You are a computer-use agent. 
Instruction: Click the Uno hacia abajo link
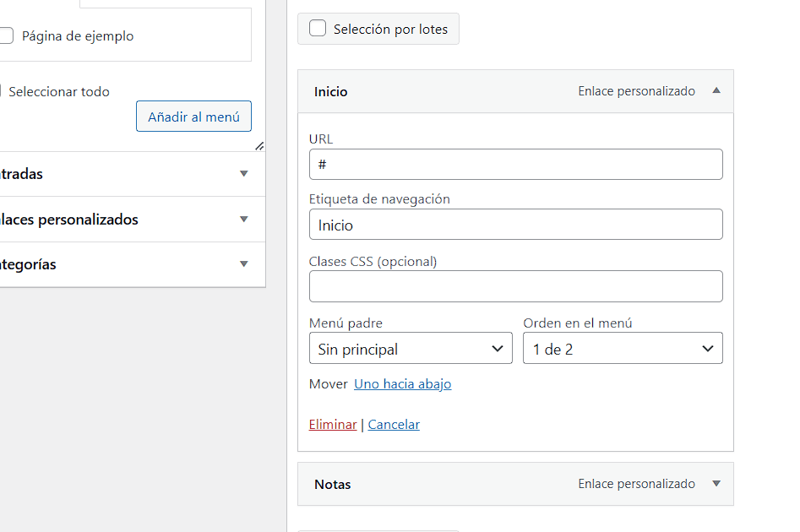point(402,384)
